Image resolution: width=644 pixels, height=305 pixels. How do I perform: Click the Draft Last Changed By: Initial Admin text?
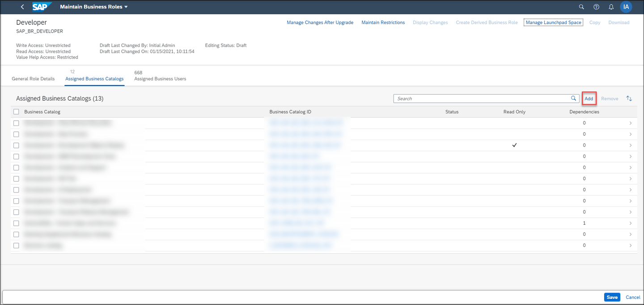[x=137, y=45]
